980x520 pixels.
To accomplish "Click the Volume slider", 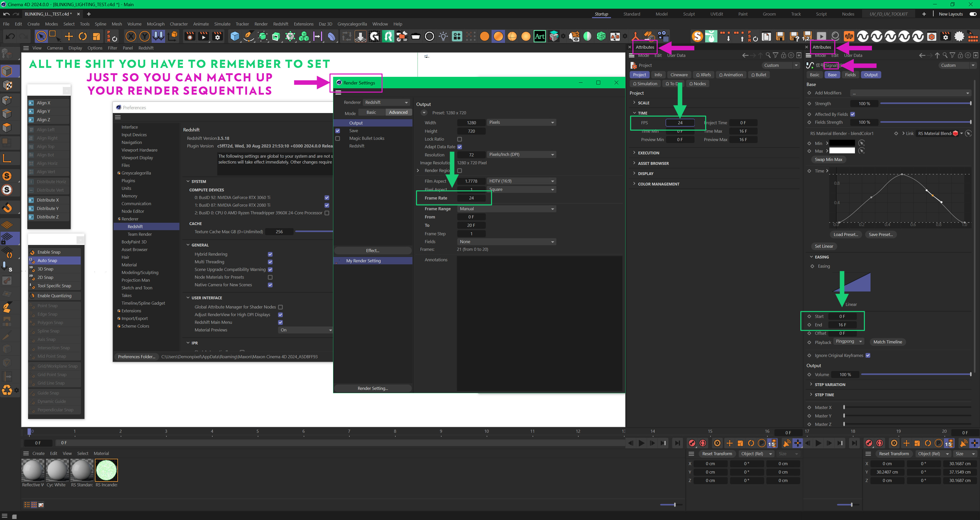I will point(916,375).
